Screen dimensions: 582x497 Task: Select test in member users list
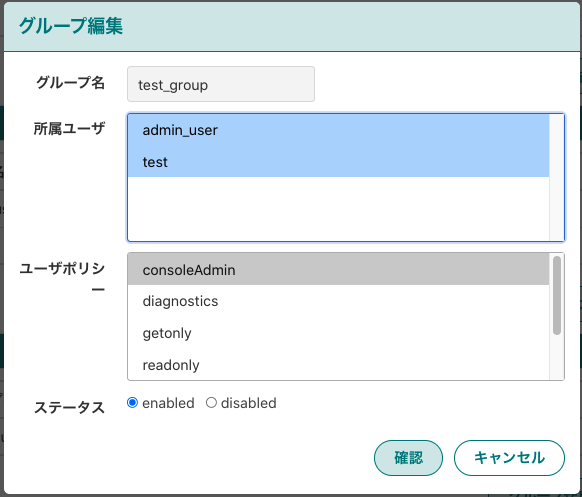tap(339, 162)
